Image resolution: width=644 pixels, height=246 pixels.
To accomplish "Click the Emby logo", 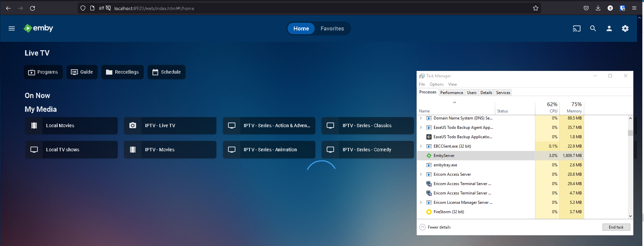I will click(38, 28).
